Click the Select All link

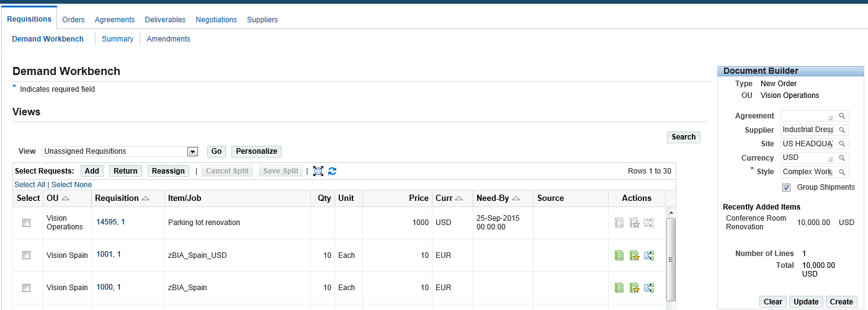click(30, 185)
